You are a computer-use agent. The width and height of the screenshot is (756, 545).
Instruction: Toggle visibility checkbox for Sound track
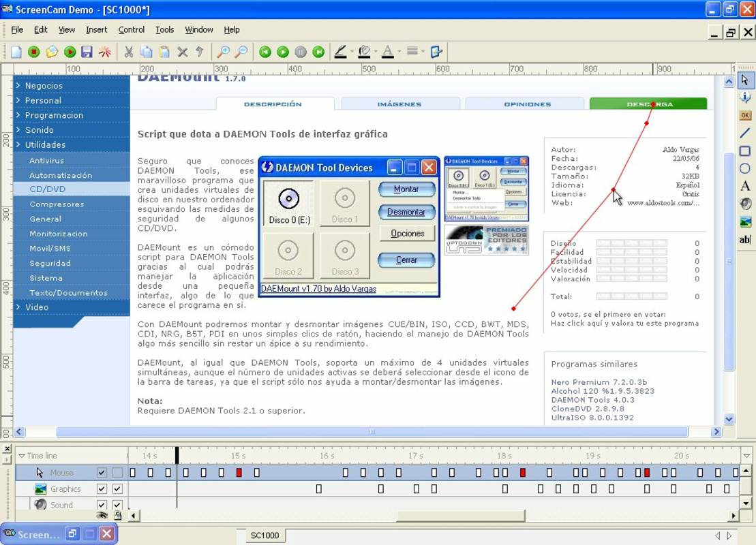coord(102,505)
